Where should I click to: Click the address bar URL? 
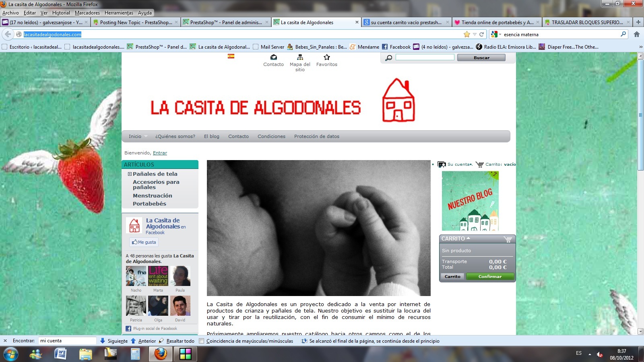(52, 35)
